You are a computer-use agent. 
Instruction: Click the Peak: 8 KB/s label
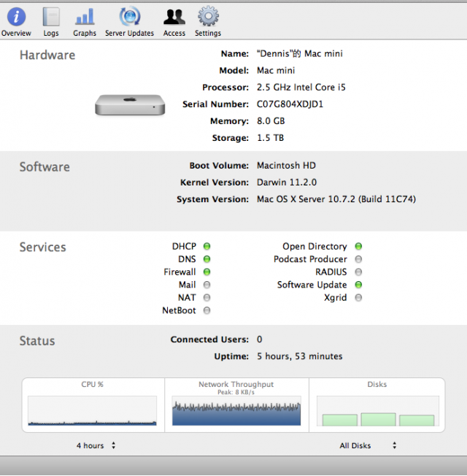tap(236, 392)
